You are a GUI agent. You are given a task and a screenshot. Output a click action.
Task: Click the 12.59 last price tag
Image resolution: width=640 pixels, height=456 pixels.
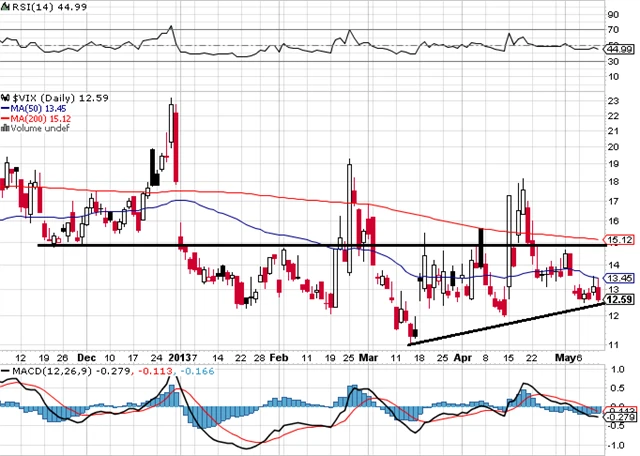click(619, 298)
